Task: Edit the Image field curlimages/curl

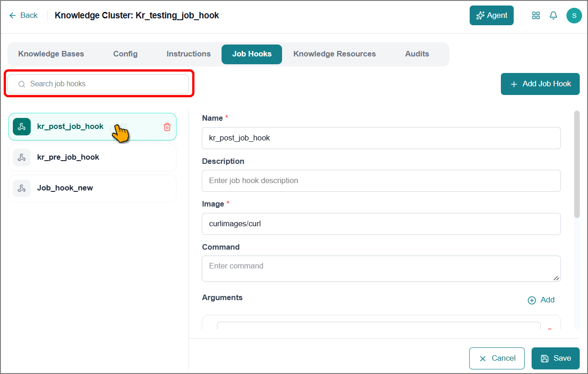Action: click(x=381, y=224)
